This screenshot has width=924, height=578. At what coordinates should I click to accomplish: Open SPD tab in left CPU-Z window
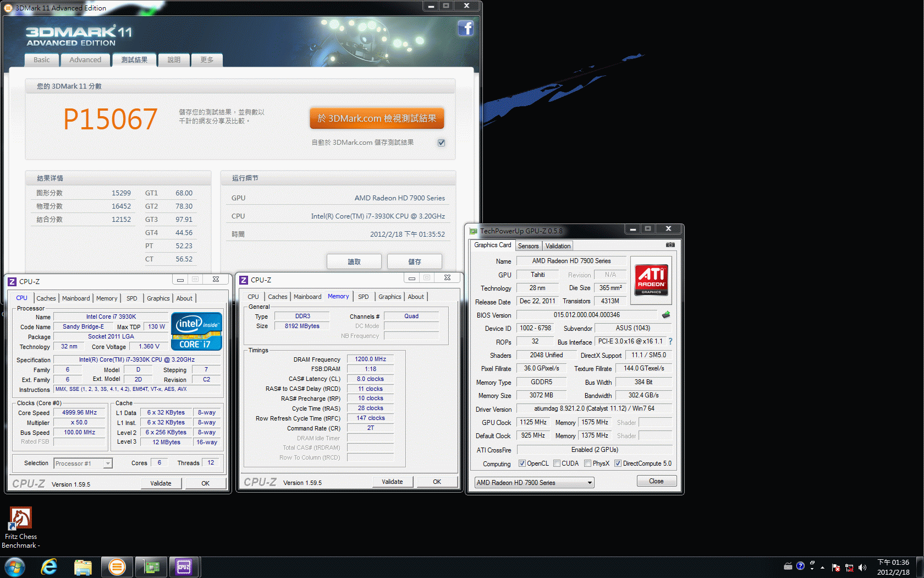click(x=132, y=298)
